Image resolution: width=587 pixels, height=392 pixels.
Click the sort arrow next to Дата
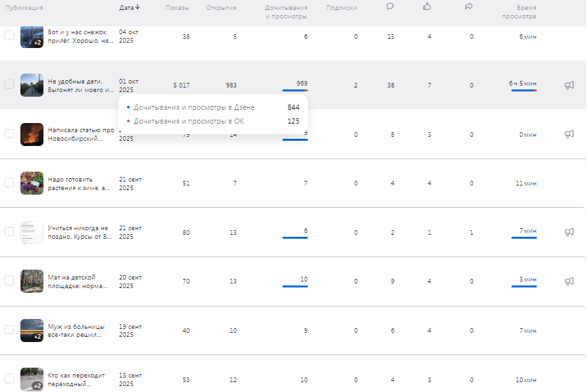pos(138,7)
